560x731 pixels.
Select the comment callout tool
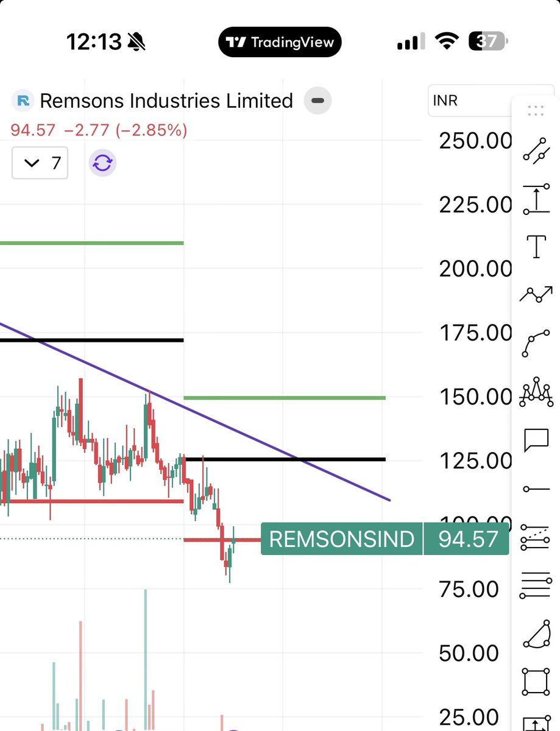coord(536,440)
